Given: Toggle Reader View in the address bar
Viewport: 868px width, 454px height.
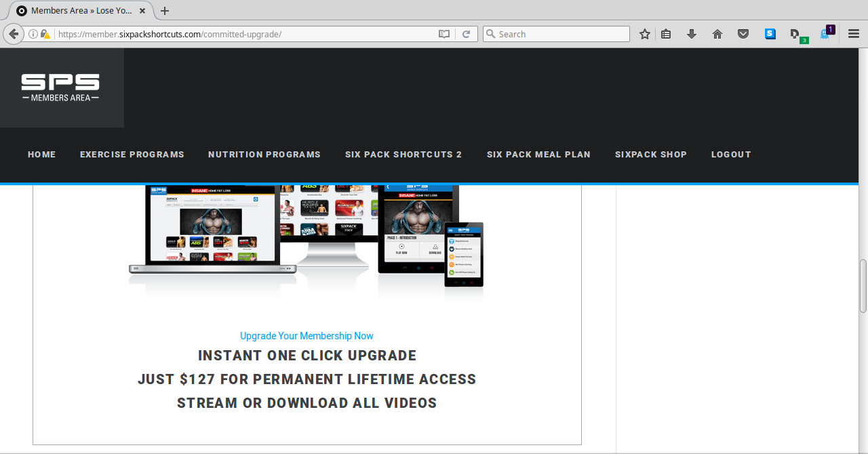Looking at the screenshot, I should (x=444, y=34).
